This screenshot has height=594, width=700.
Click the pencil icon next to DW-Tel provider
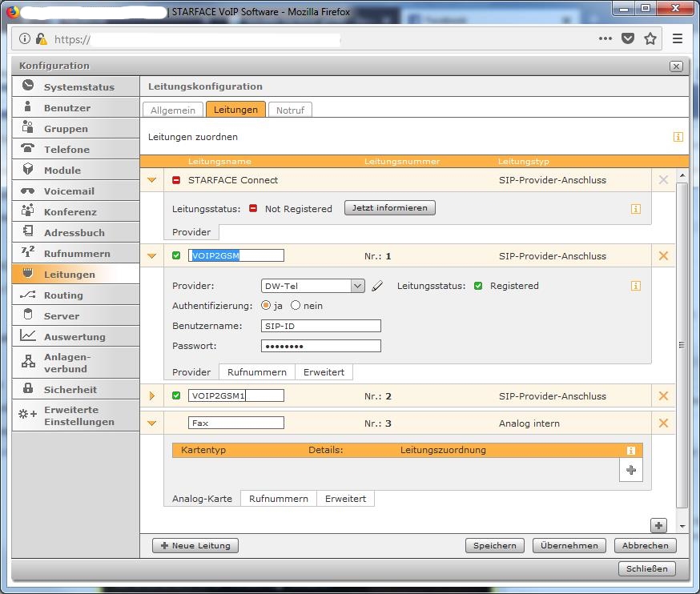(x=377, y=286)
